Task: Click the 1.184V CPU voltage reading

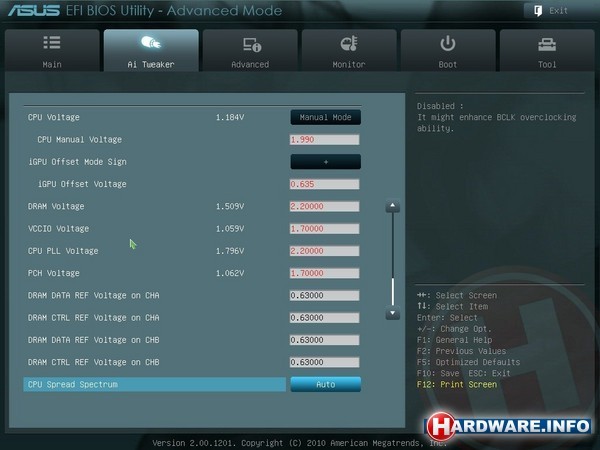Action: (x=230, y=117)
